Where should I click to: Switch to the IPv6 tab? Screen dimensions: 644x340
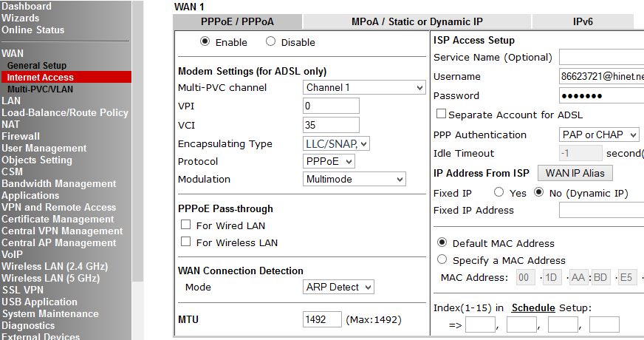click(583, 22)
